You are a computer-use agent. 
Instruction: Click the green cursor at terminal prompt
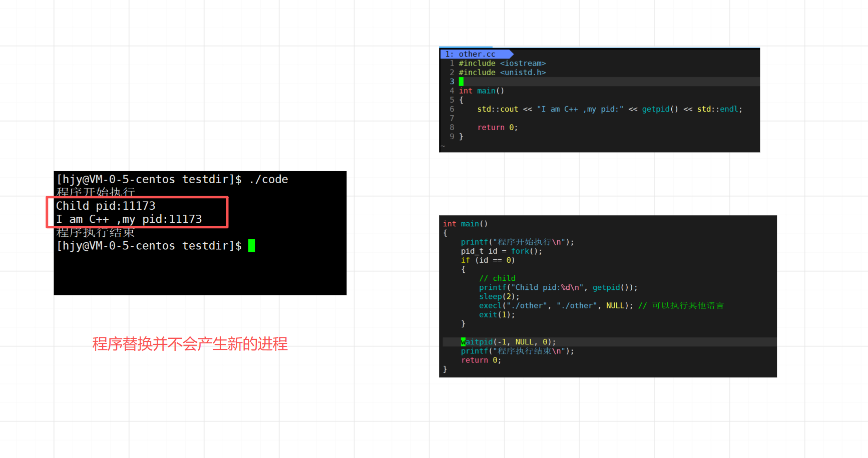click(252, 246)
